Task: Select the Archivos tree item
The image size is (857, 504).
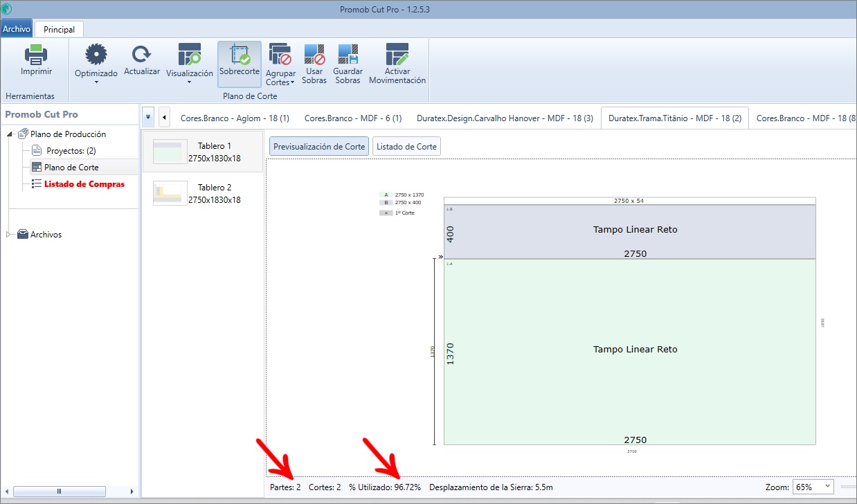Action: 46,235
